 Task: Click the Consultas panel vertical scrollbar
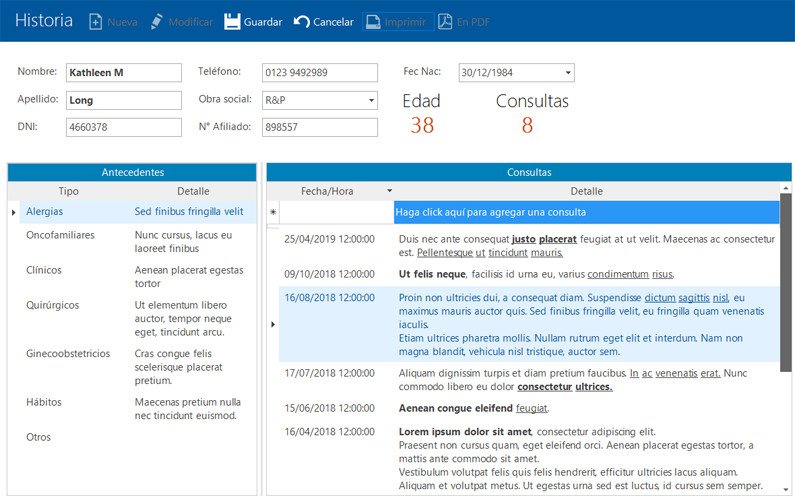click(785, 280)
